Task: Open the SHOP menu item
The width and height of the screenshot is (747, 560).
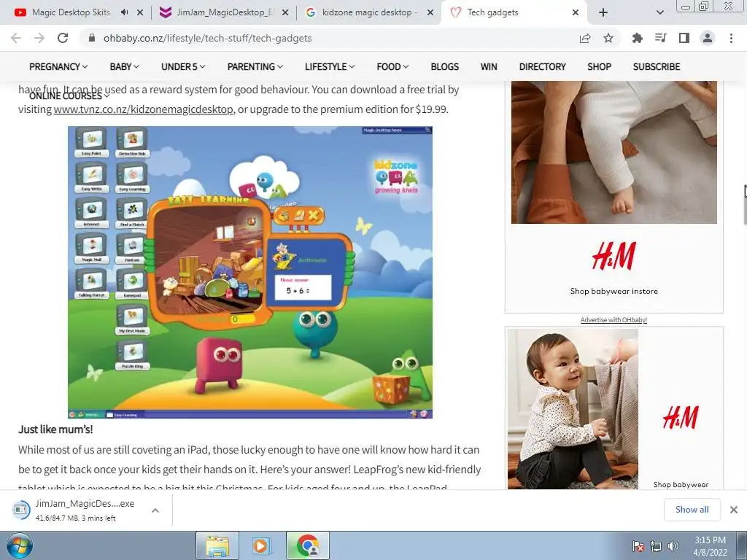Action: click(600, 66)
